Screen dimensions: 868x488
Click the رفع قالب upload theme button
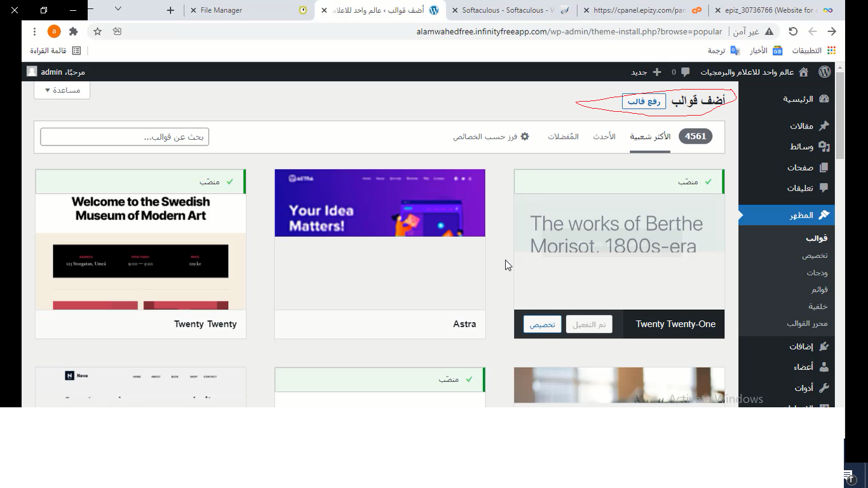644,102
